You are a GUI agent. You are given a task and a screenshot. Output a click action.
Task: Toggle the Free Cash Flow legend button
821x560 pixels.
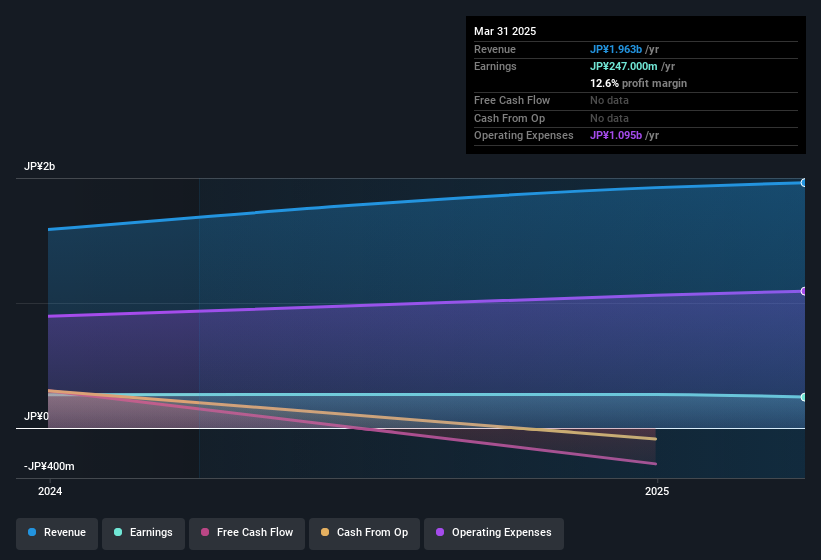[x=247, y=533]
